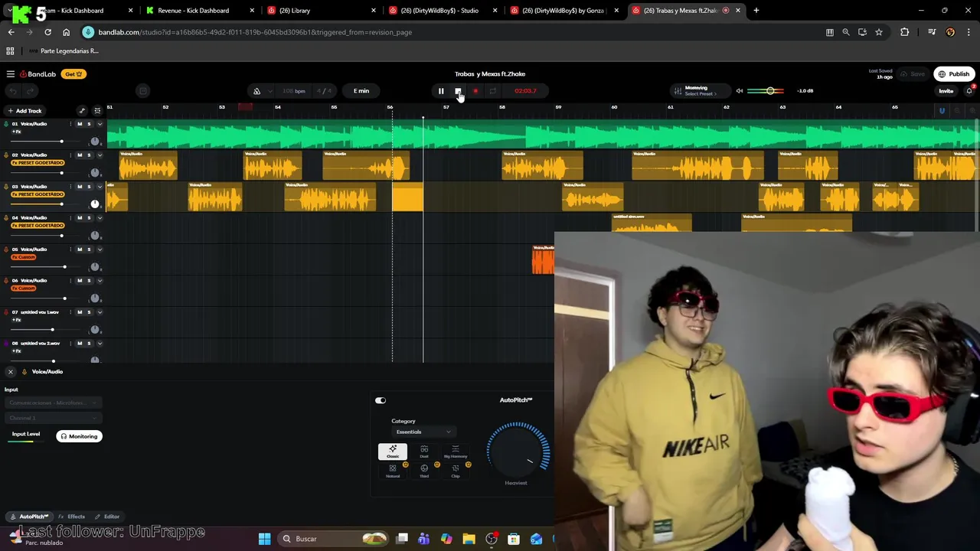Switch to the Effects bottom tab
Image resolution: width=980 pixels, height=551 pixels.
click(x=72, y=517)
